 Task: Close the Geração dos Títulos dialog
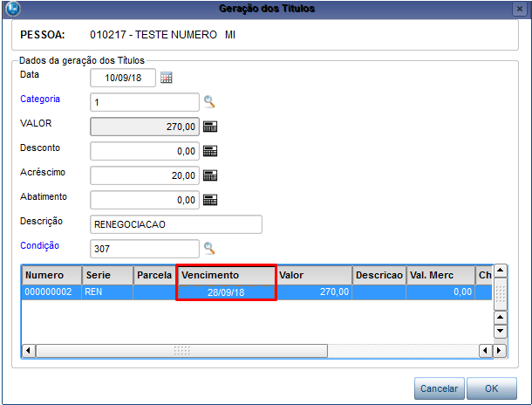519,9
